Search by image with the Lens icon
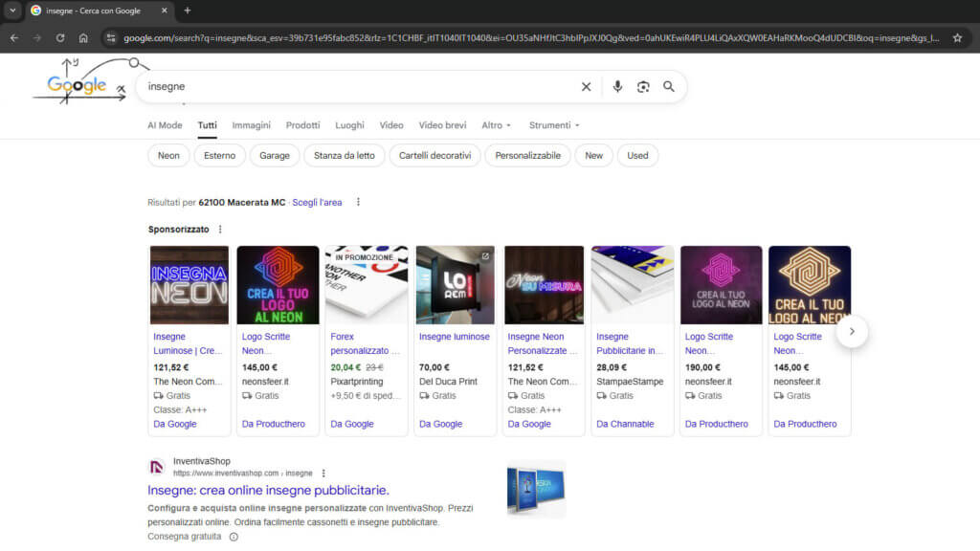The width and height of the screenshot is (980, 551). point(643,87)
